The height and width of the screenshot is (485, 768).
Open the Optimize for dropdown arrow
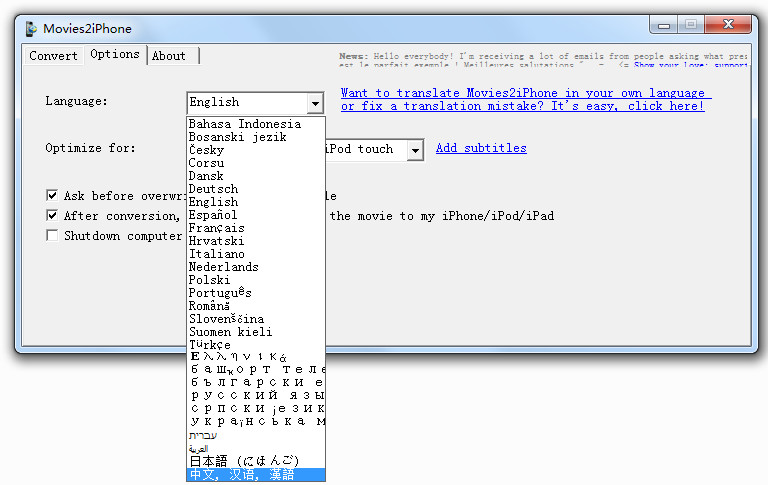(415, 150)
